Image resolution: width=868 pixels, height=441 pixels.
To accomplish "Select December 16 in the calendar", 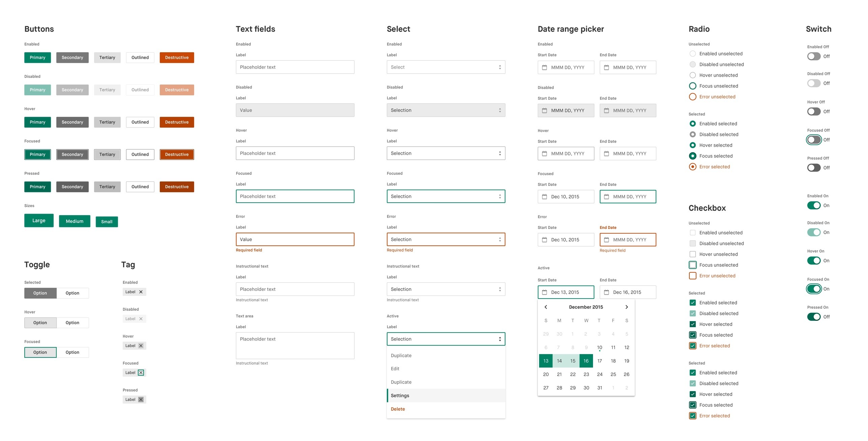I will pos(586,361).
